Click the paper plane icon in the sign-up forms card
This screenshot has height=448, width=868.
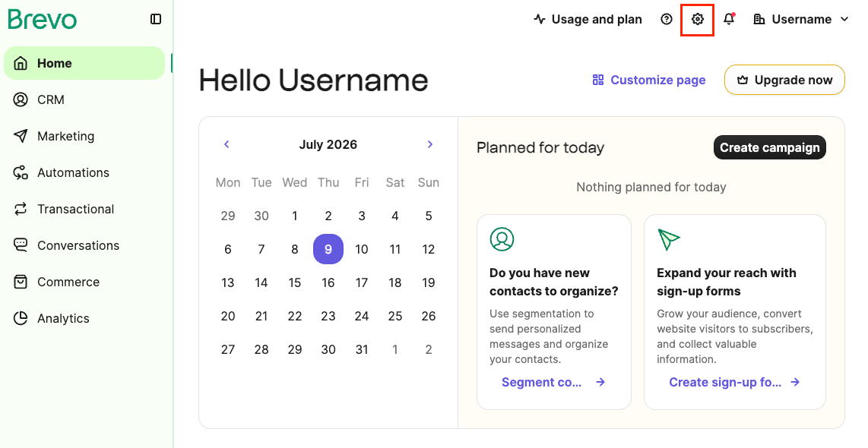pyautogui.click(x=669, y=239)
